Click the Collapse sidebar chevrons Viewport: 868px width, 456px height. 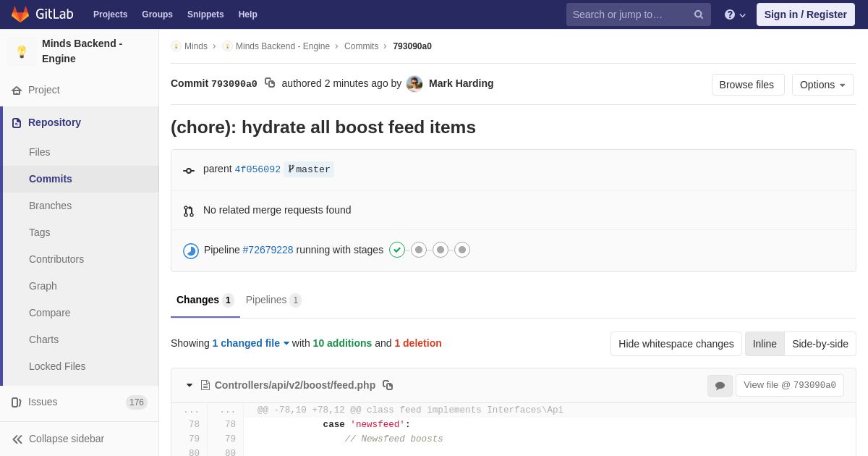[x=17, y=439]
